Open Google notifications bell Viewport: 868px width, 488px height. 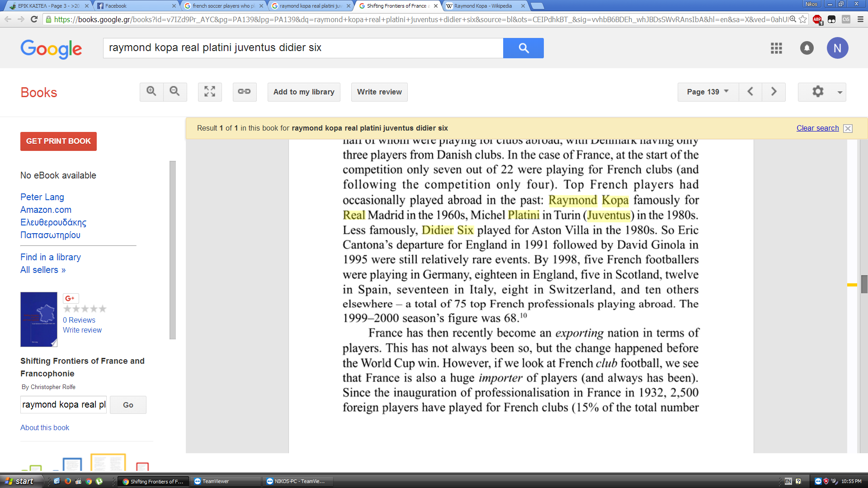coord(807,48)
